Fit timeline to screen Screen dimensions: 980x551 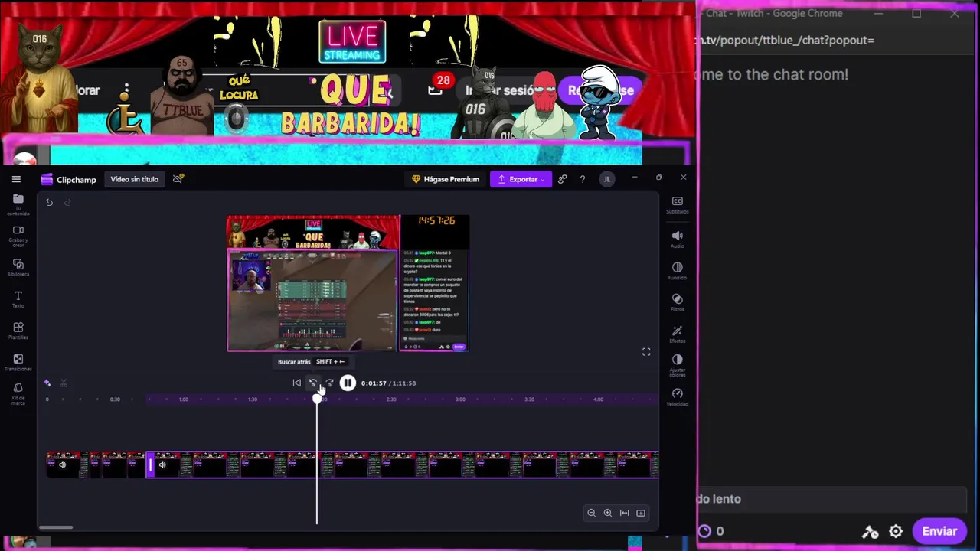click(625, 513)
